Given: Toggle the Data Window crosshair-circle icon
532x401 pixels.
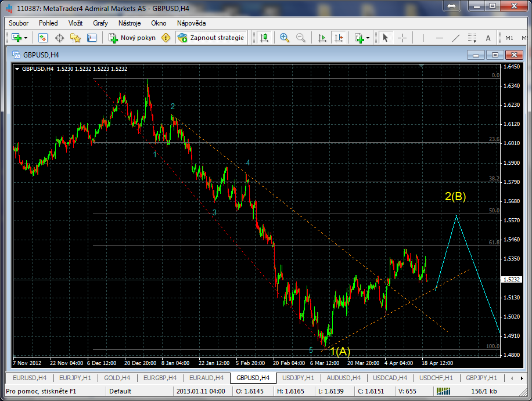Looking at the screenshot, I should point(59,38).
